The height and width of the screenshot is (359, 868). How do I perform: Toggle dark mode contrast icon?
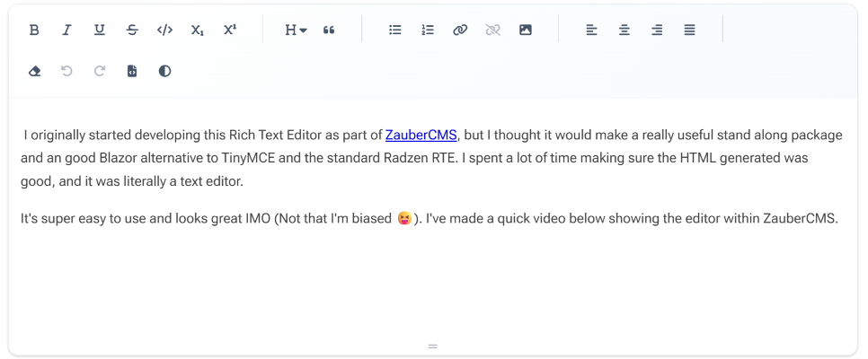[x=164, y=71]
